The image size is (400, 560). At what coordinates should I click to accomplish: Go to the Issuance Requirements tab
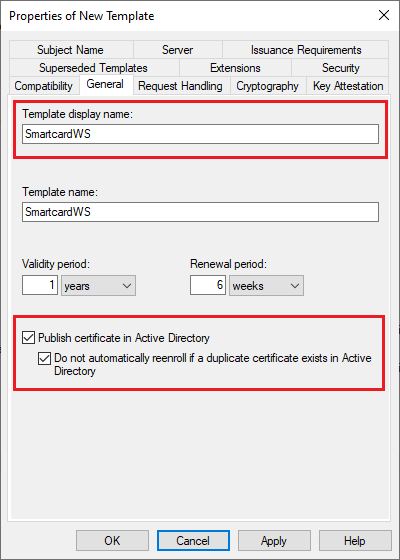(x=306, y=50)
